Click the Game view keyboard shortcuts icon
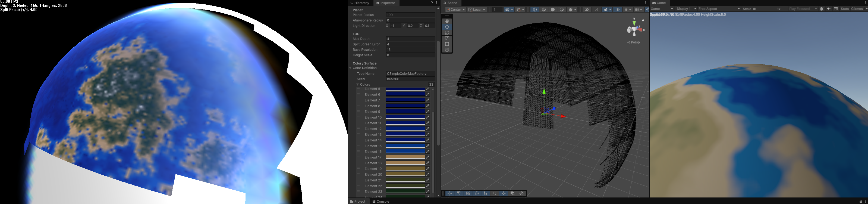868x204 pixels. 836,9
